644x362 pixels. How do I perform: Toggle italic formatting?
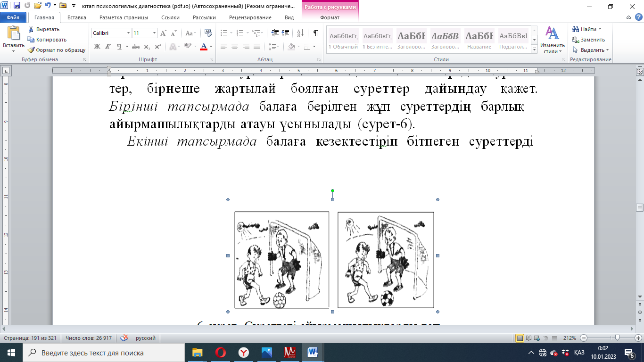(108, 47)
